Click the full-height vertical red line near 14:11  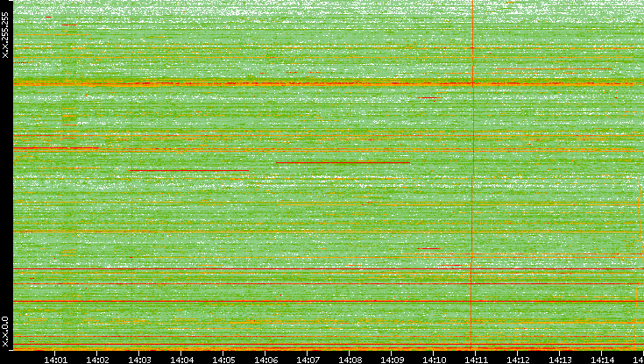click(472, 175)
